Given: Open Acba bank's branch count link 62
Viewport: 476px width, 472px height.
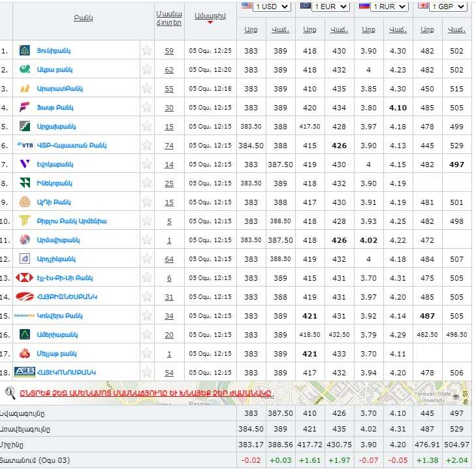Looking at the screenshot, I should click(169, 70).
